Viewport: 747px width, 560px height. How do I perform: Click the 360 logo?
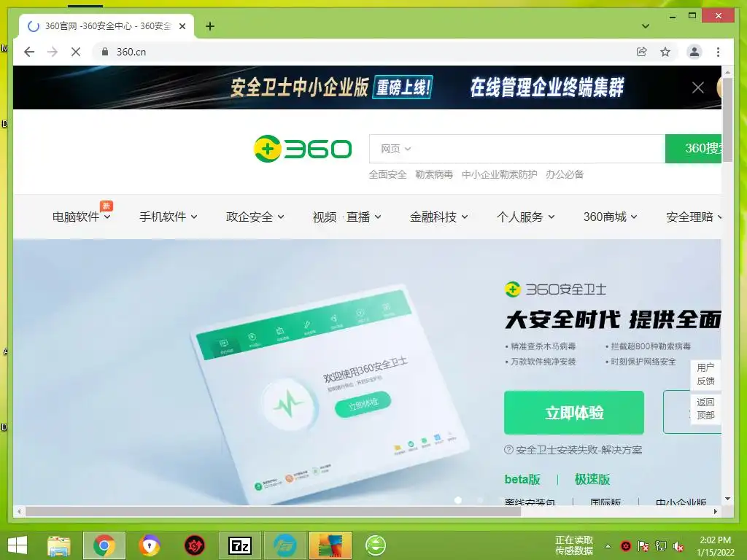(303, 149)
